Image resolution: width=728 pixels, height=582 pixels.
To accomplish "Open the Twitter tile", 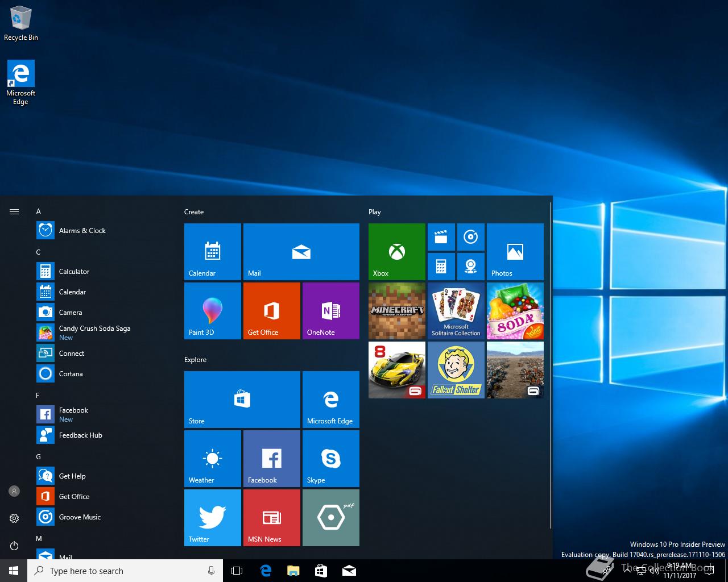I will (213, 517).
